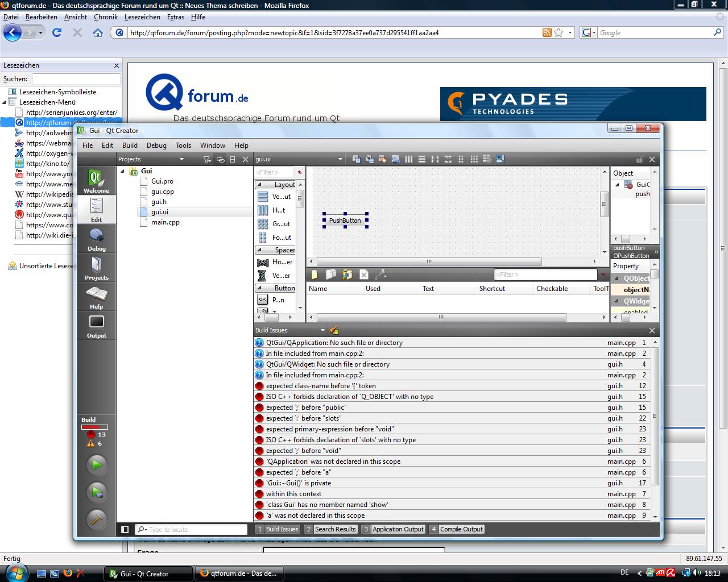Toggle the sidebar visibility button
The height and width of the screenshot is (582, 728).
point(125,529)
